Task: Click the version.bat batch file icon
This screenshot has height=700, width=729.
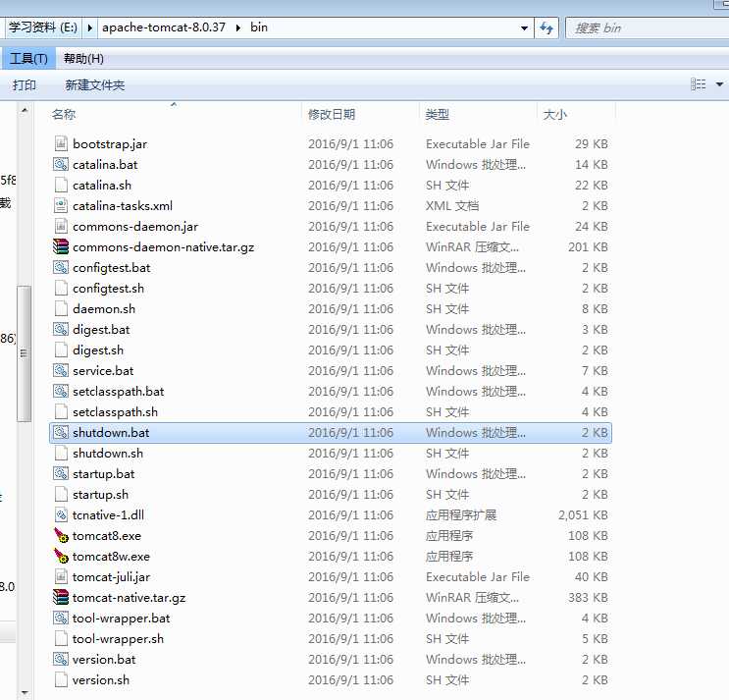Action: (x=61, y=659)
